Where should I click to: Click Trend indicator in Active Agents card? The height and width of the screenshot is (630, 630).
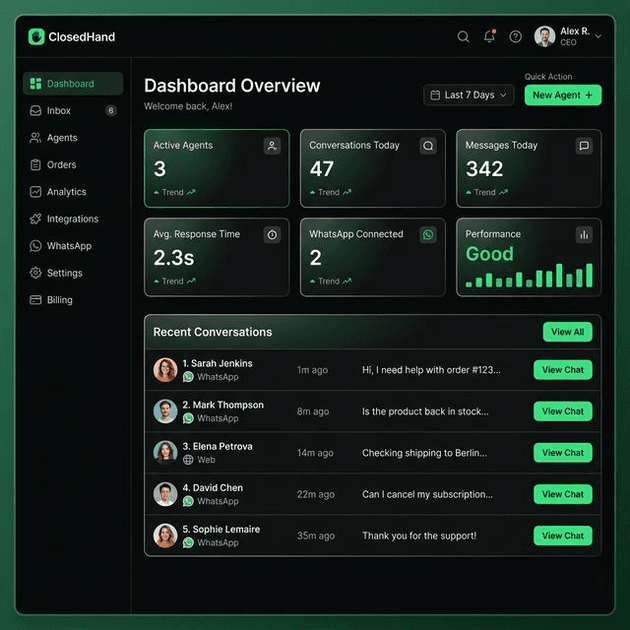coord(174,192)
